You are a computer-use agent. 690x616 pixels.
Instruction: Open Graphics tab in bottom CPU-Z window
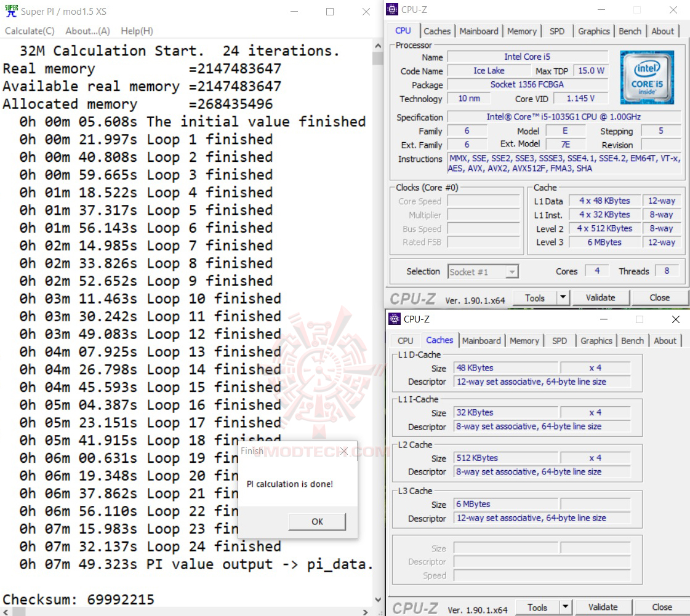click(x=596, y=341)
